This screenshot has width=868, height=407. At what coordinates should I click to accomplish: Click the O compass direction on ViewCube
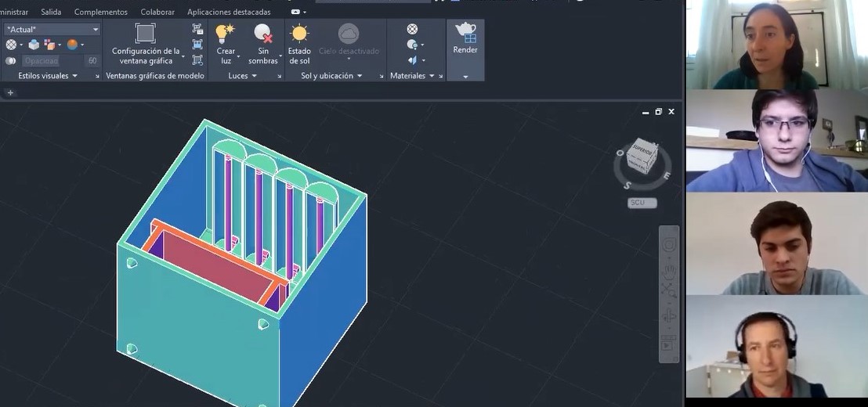pos(620,153)
